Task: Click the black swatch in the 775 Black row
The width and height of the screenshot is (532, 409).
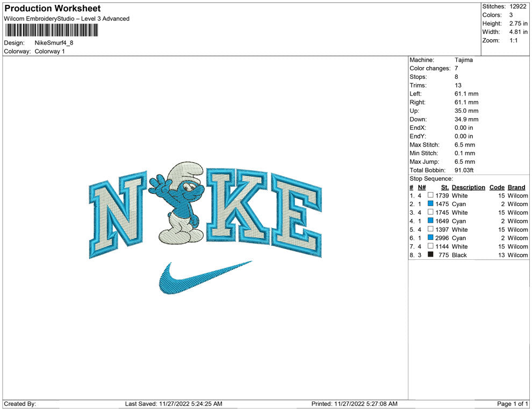Action: (x=430, y=254)
